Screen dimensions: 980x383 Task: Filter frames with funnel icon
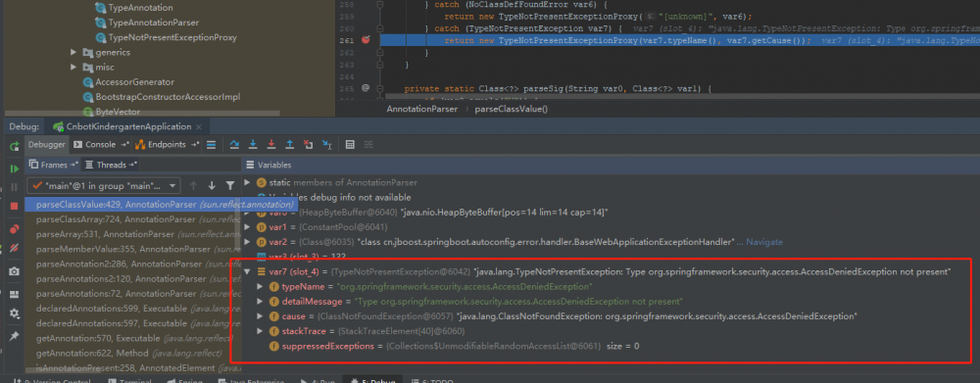(x=230, y=185)
